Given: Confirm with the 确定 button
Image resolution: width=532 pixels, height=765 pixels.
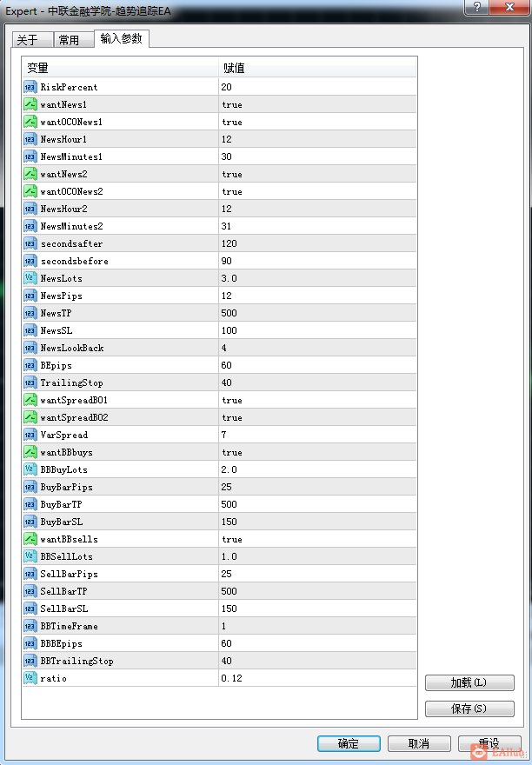Looking at the screenshot, I should [x=349, y=743].
